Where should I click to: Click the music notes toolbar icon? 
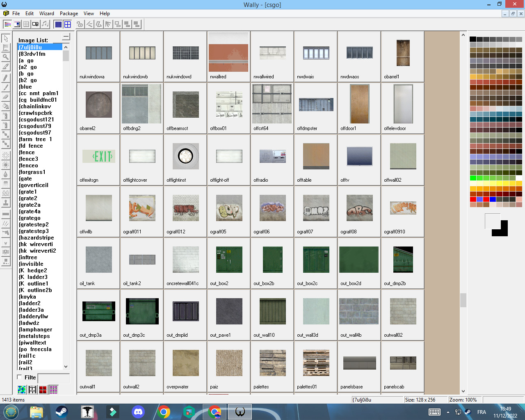pos(45,24)
